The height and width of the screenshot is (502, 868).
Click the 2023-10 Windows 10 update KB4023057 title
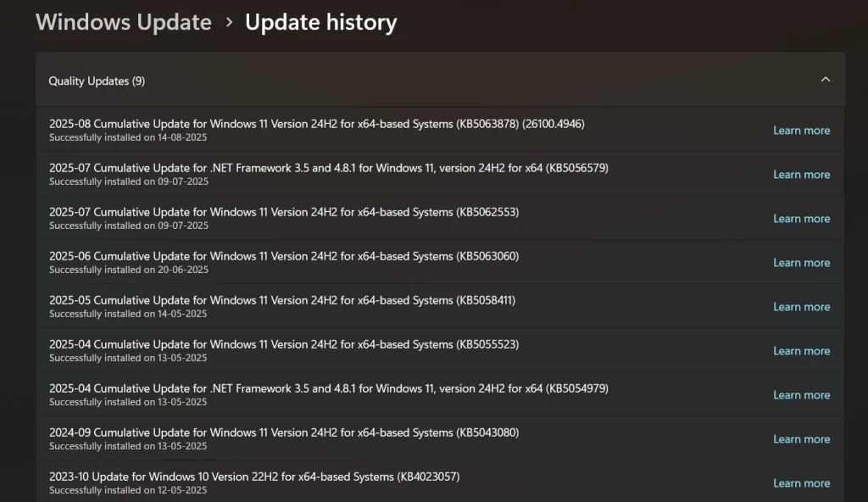[254, 477]
